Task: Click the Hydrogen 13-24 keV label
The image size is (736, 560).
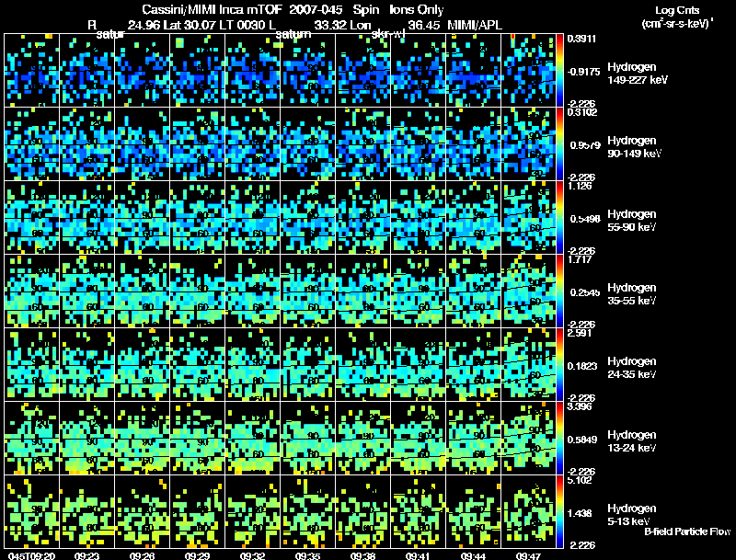Action: pos(631,441)
